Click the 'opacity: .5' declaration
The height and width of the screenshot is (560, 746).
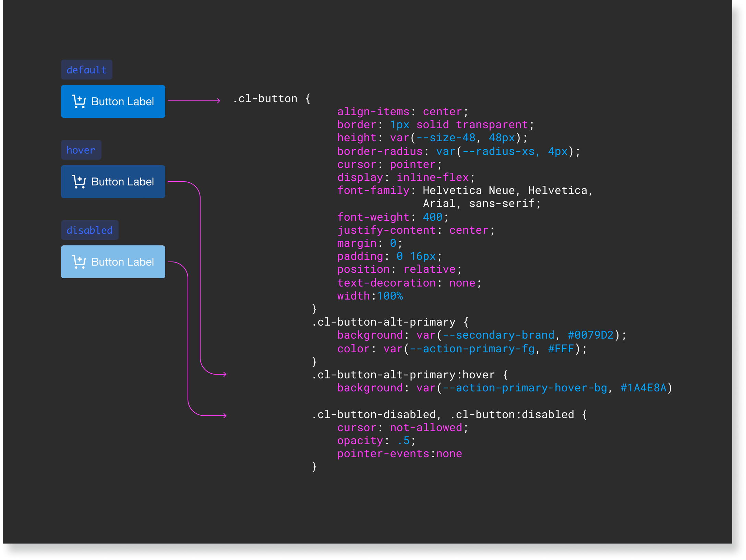click(376, 441)
